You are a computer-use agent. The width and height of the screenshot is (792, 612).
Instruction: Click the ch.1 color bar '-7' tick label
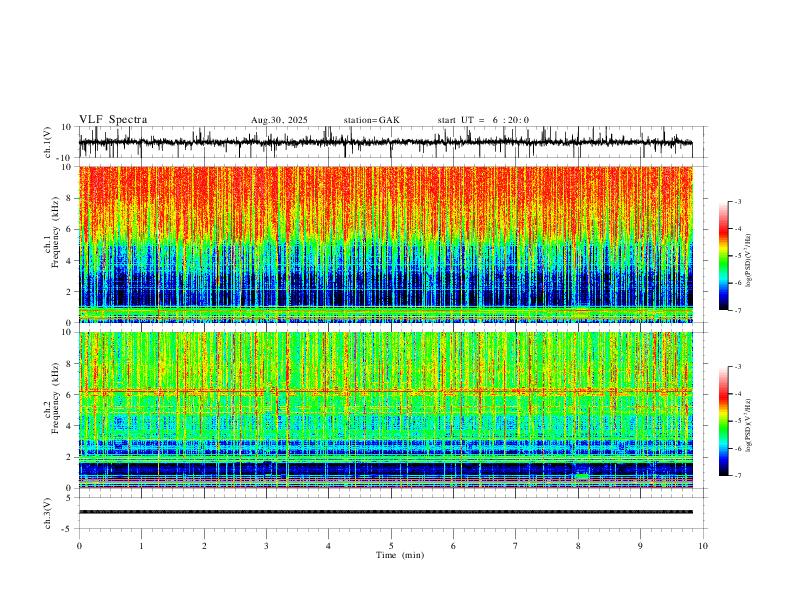point(738,311)
